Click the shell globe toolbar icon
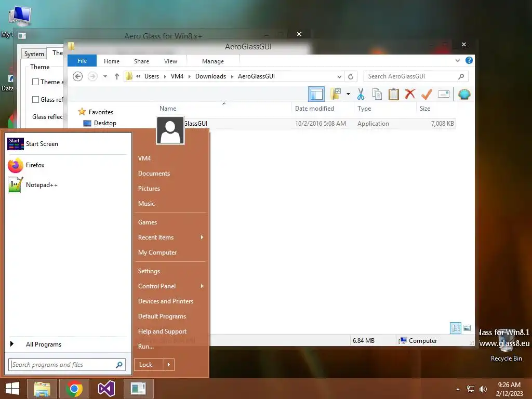 464,94
